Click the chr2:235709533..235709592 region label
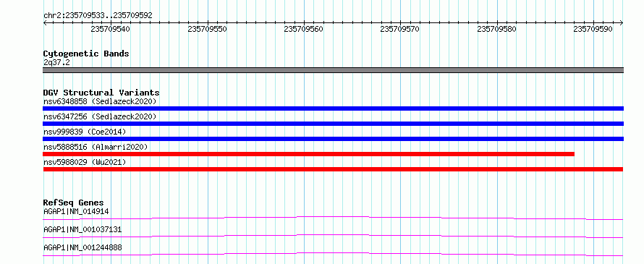Viewport: 644px width, 264px height. 98,16
